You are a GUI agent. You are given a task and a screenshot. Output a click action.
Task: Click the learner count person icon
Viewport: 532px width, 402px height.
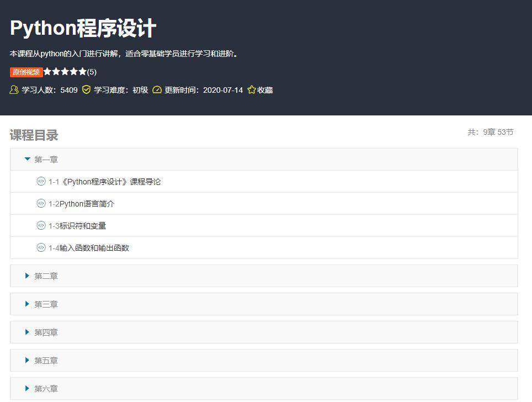click(x=14, y=89)
